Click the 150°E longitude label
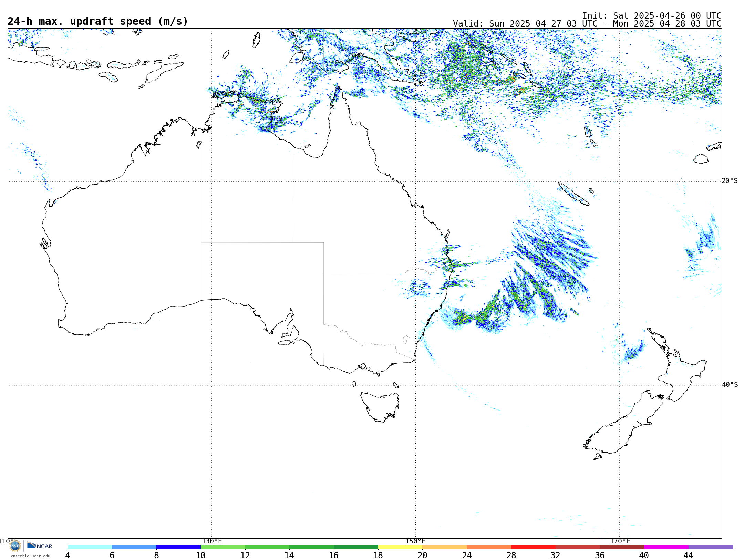Viewport: 744px width, 560px height. coord(415,541)
